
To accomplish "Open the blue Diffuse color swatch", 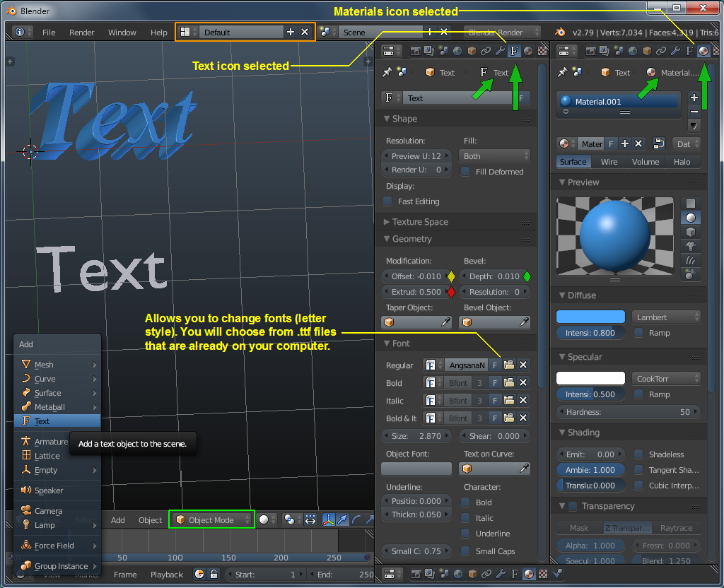I will pos(590,317).
